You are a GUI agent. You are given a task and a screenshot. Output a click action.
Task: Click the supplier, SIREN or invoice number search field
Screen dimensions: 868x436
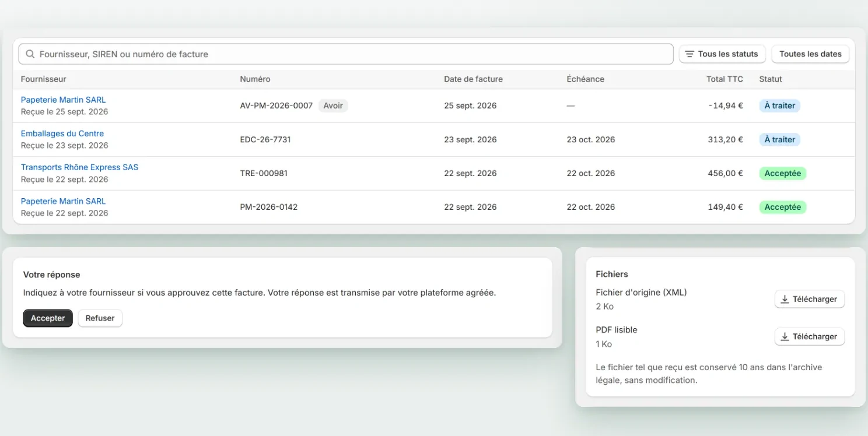coord(346,54)
